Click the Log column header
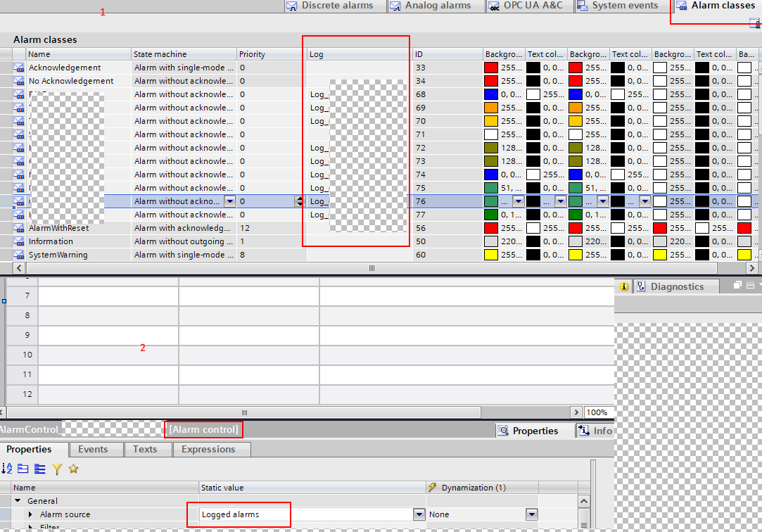The height and width of the screenshot is (532, 762). pyautogui.click(x=359, y=54)
